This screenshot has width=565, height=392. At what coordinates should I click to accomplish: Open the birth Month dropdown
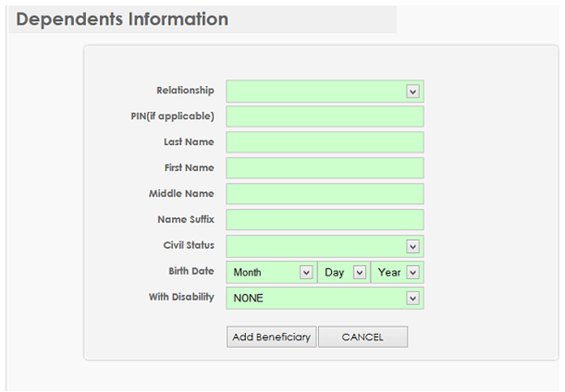(x=271, y=272)
